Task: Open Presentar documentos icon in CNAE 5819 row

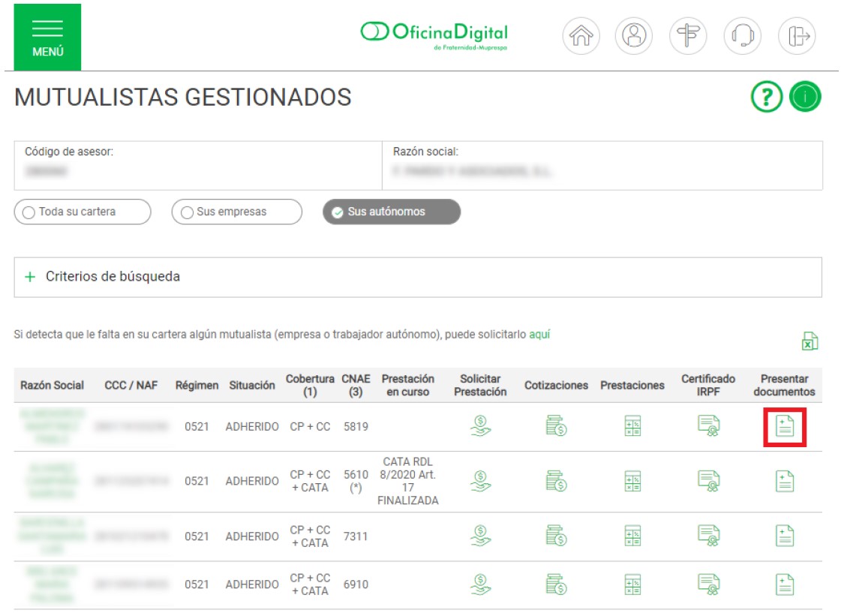Action: tap(785, 426)
